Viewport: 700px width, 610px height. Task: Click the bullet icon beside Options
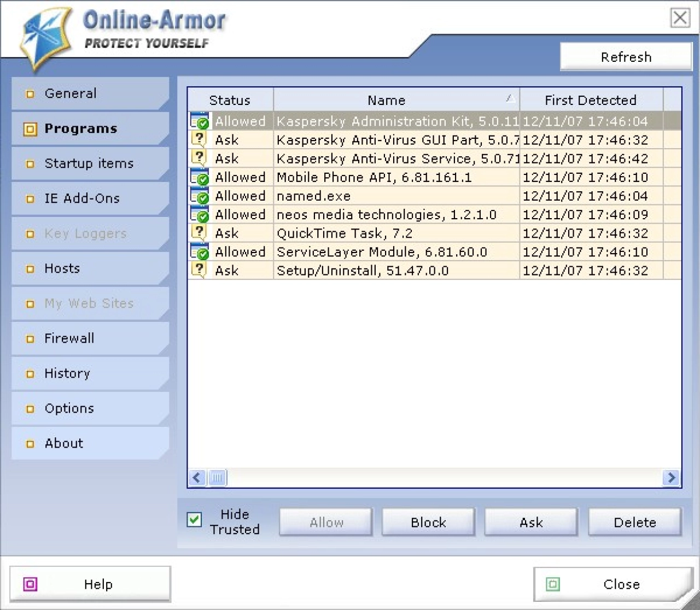coord(30,409)
